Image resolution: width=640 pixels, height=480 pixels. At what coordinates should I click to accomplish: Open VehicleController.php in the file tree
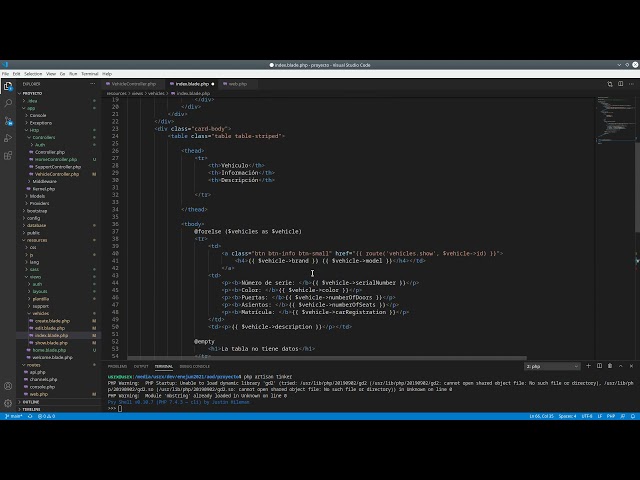coord(56,174)
